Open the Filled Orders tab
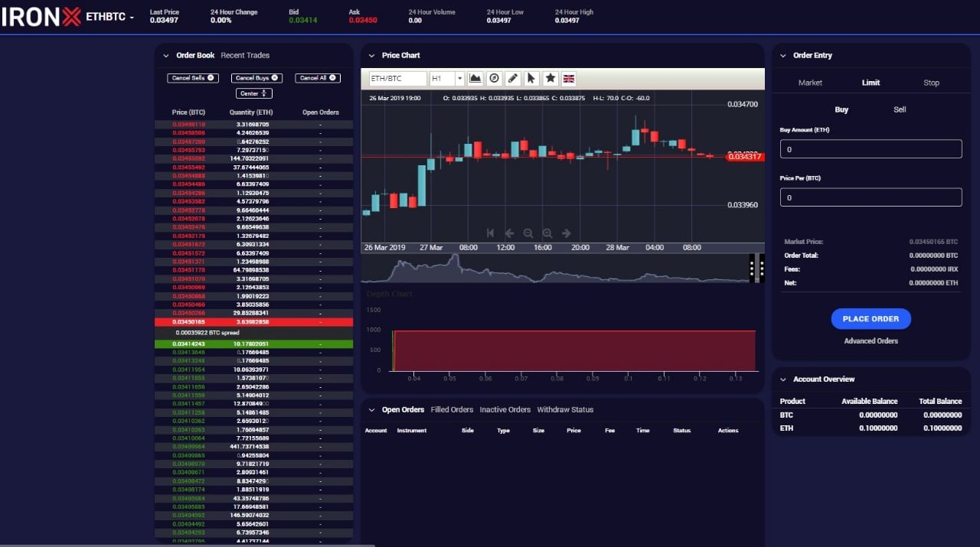980x547 pixels. pyautogui.click(x=452, y=410)
